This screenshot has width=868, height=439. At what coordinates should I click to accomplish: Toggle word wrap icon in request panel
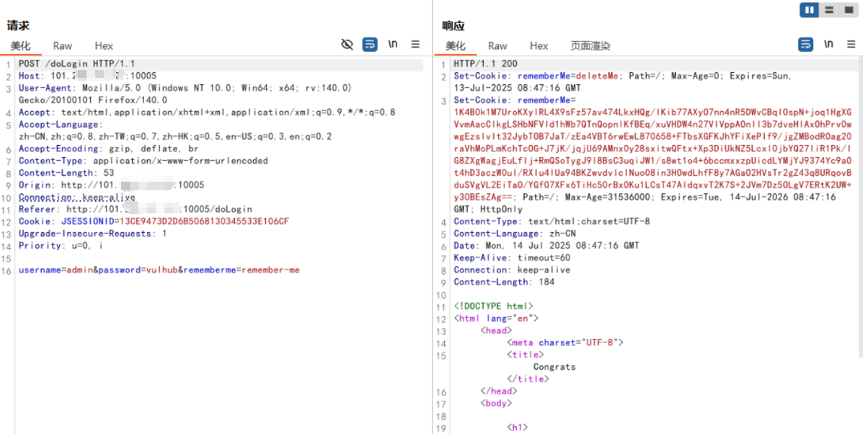tap(370, 45)
